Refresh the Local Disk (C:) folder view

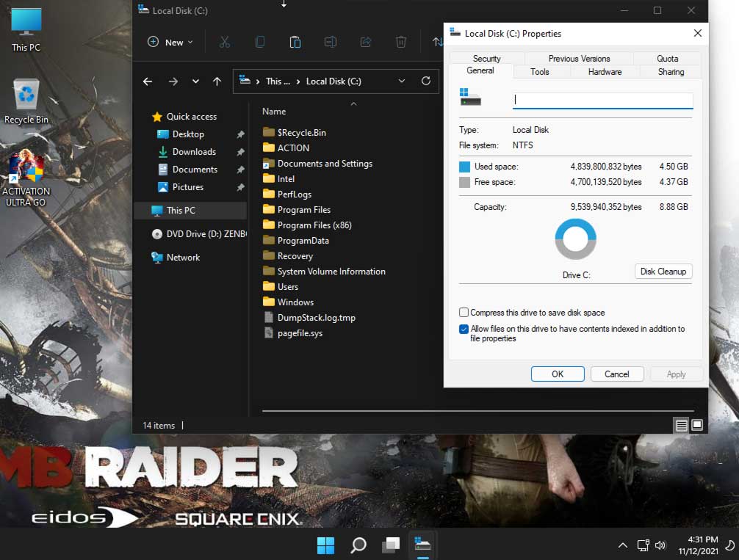coord(426,81)
